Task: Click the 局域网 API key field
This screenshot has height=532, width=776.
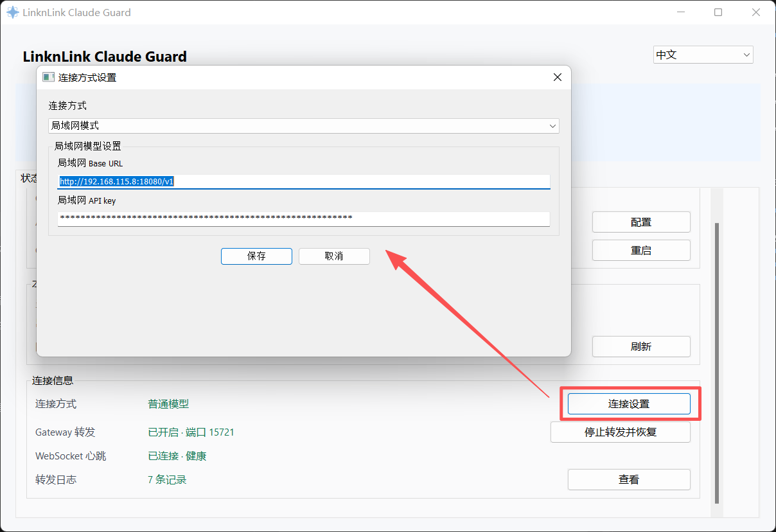Action: [304, 218]
